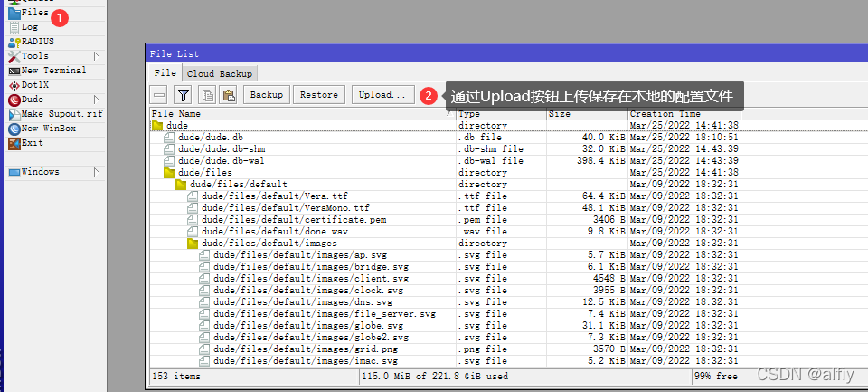868x392 pixels.
Task: Switch to the Cloud Backup tab
Action: pyautogui.click(x=219, y=73)
